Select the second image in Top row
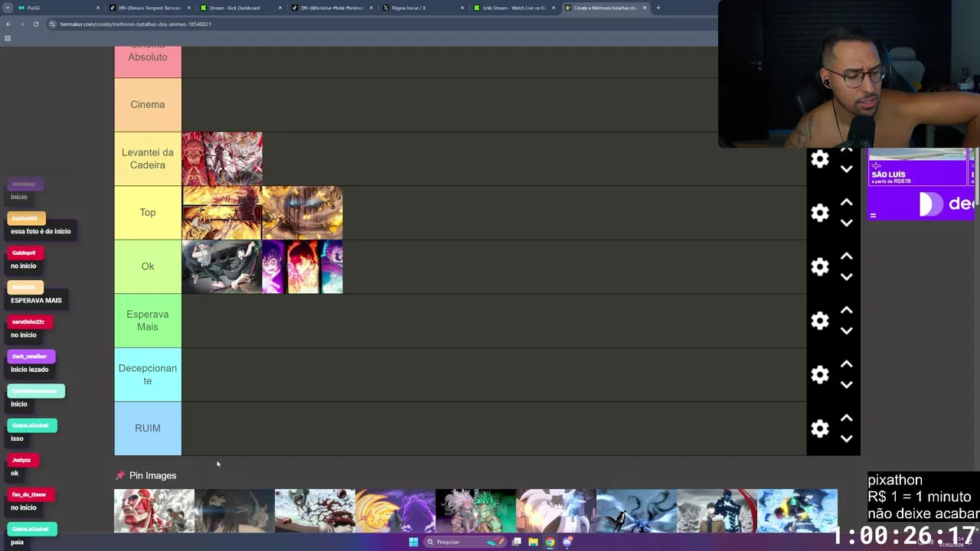The width and height of the screenshot is (980, 551). (x=302, y=213)
